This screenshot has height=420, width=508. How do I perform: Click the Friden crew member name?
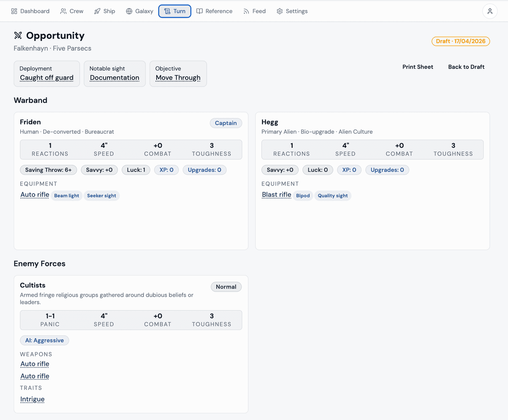point(30,122)
